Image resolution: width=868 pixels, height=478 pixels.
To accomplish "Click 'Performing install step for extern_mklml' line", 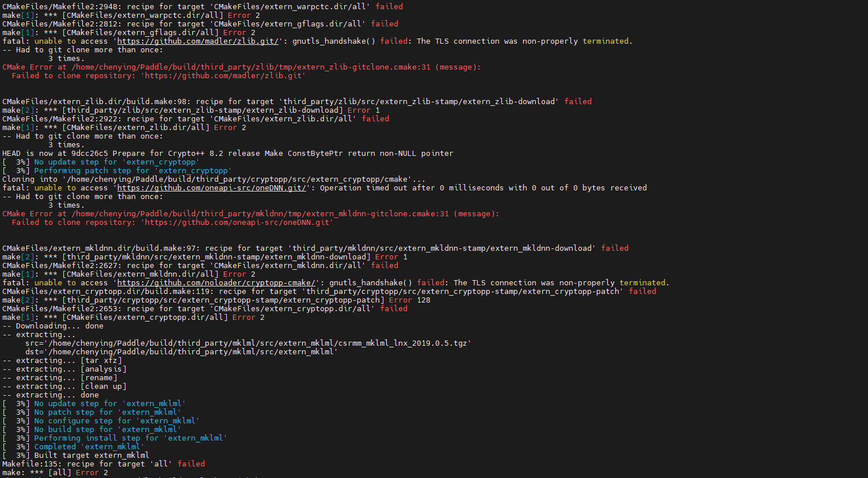I will pyautogui.click(x=115, y=438).
